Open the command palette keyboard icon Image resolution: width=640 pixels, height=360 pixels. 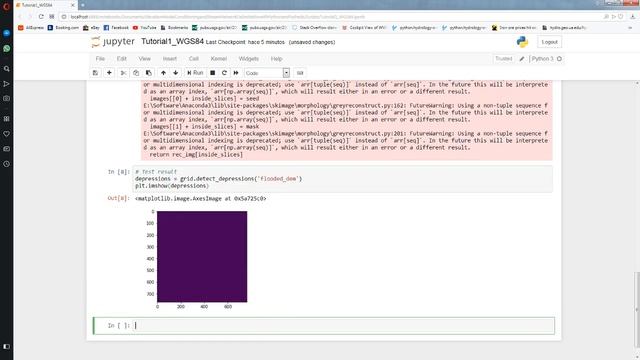click(x=300, y=73)
